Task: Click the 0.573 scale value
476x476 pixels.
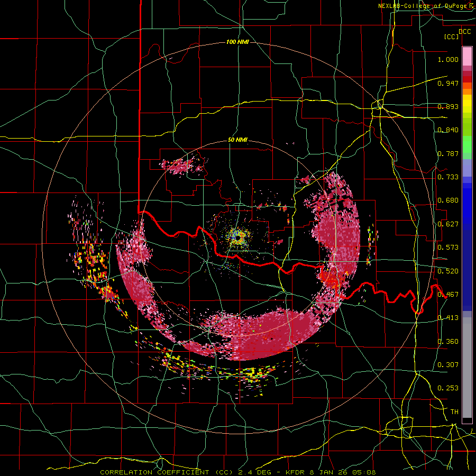Action: coord(448,248)
